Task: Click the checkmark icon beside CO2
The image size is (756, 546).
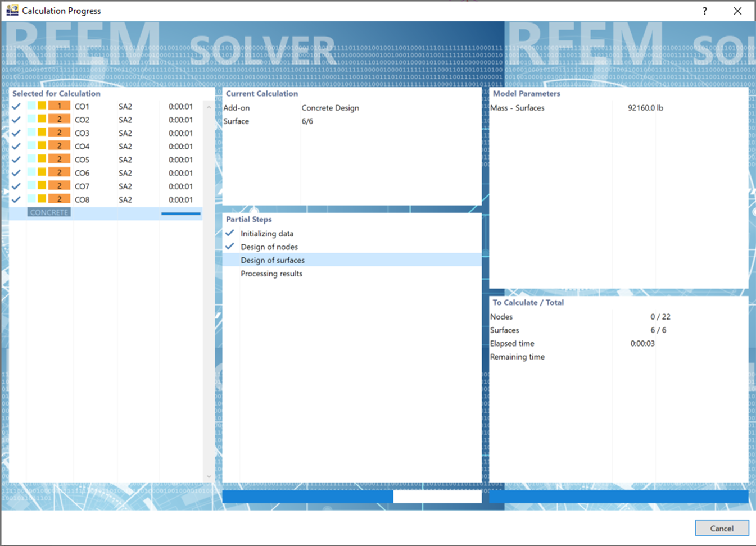Action: click(x=16, y=120)
